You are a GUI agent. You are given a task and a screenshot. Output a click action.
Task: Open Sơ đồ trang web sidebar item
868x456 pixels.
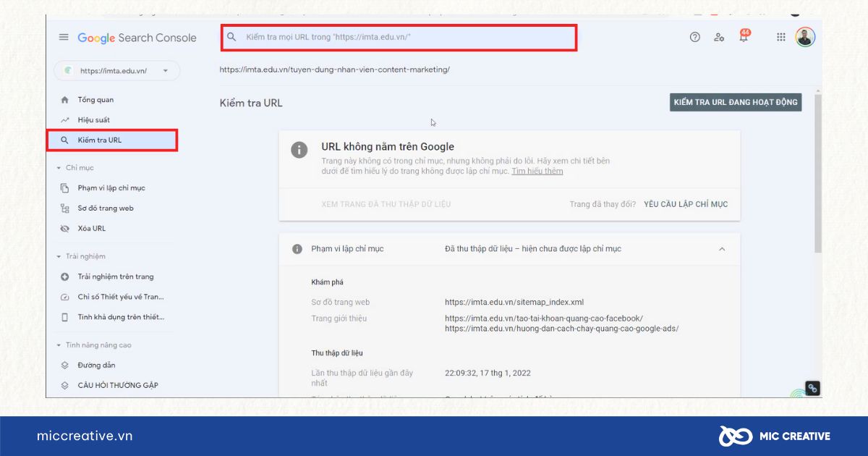click(106, 208)
